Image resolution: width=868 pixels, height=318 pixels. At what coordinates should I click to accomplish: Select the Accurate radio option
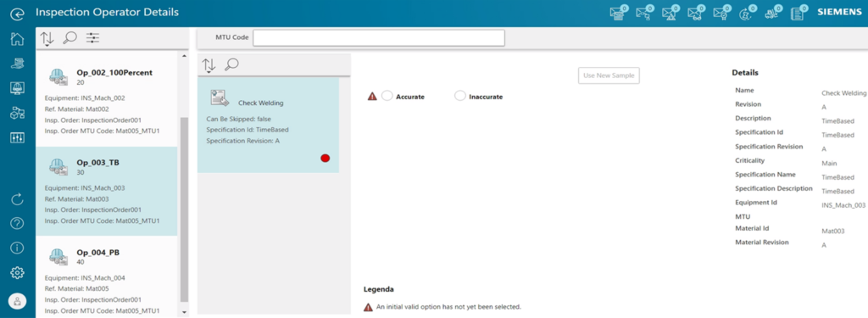(387, 96)
